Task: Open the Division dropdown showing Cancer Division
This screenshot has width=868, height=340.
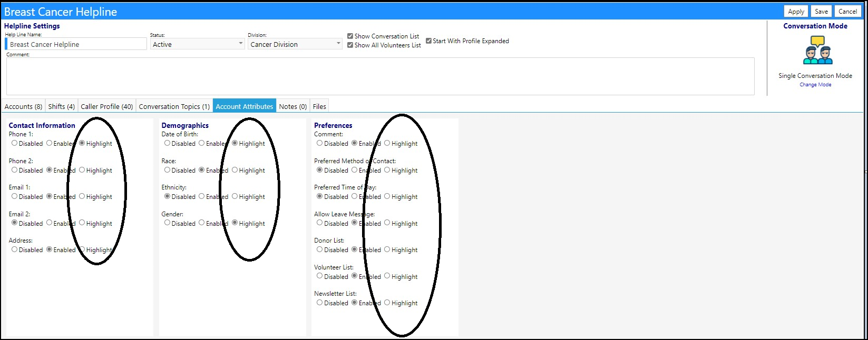Action: click(295, 44)
